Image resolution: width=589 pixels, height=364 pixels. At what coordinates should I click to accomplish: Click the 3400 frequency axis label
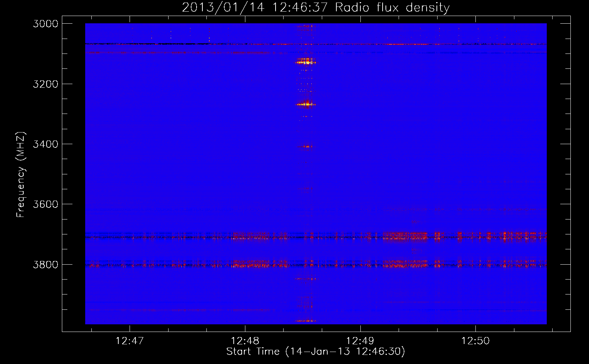pos(46,144)
